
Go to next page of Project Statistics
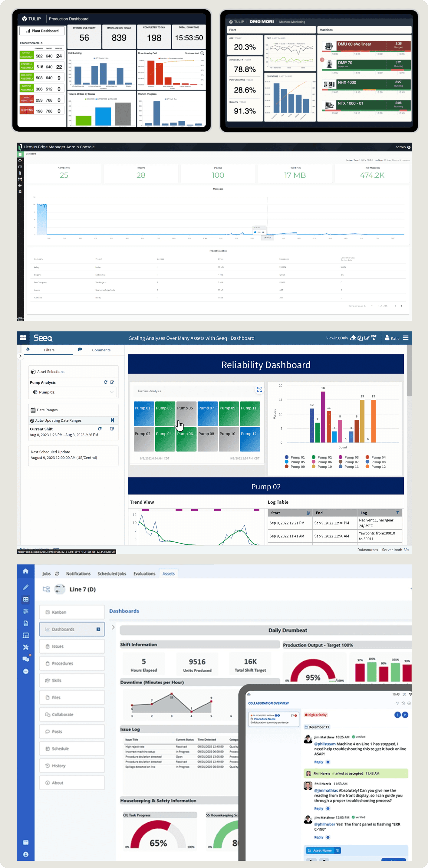click(401, 306)
